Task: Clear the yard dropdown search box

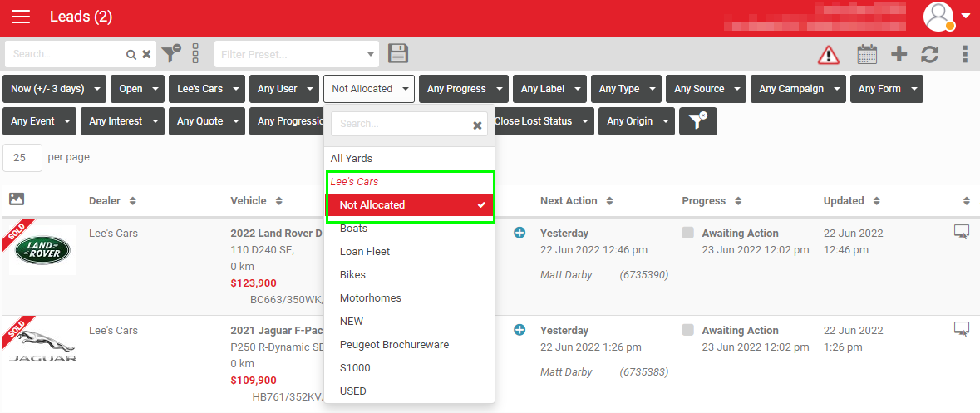Action: [x=477, y=125]
